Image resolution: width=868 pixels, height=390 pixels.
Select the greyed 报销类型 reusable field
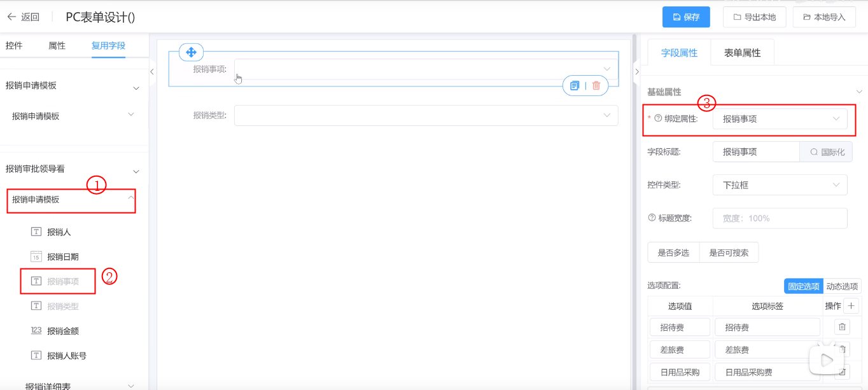pyautogui.click(x=62, y=306)
